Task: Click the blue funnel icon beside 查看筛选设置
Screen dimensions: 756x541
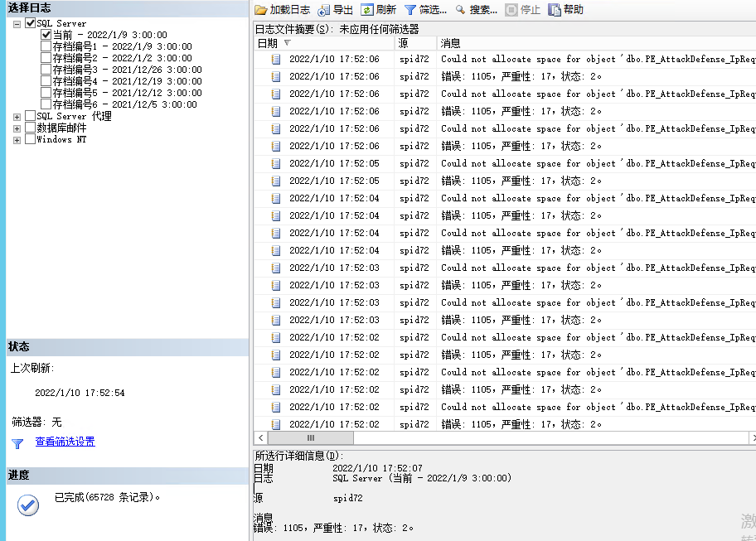Action: (17, 442)
